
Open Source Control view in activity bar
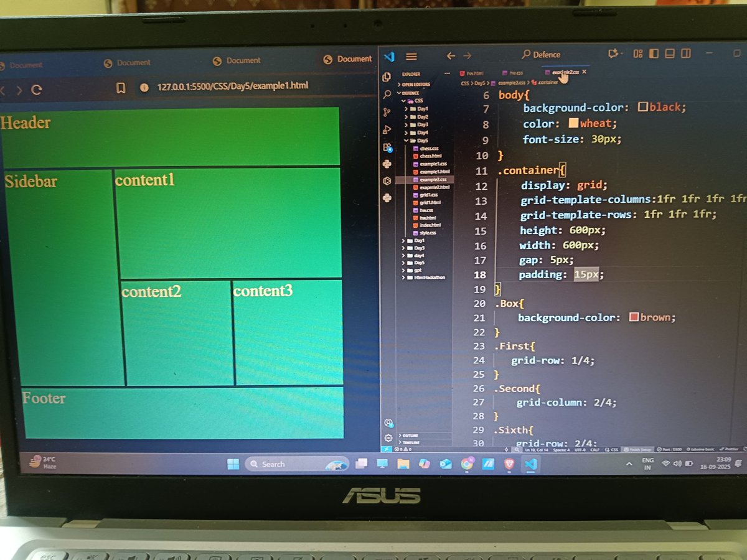pos(387,112)
